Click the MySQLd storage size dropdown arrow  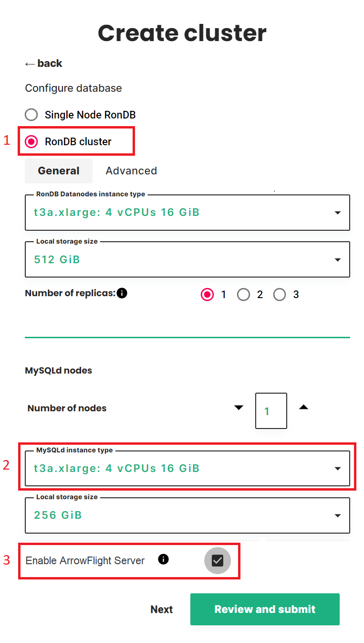tap(338, 515)
